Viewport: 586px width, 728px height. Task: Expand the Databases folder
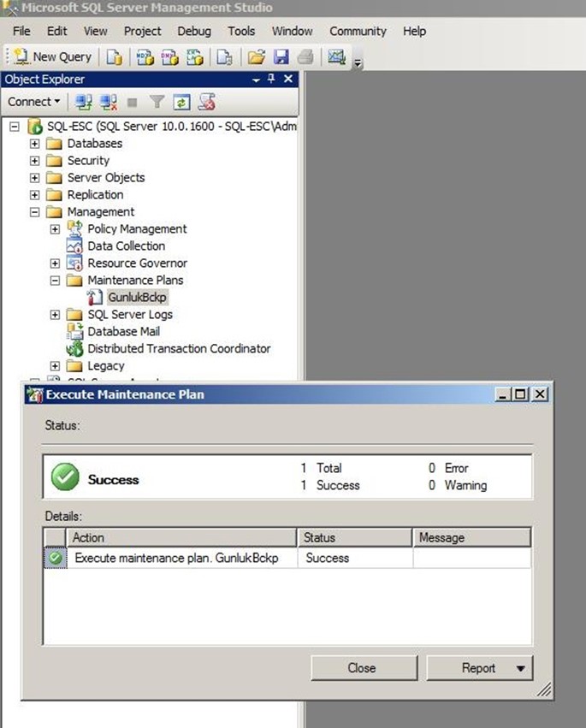pos(34,144)
